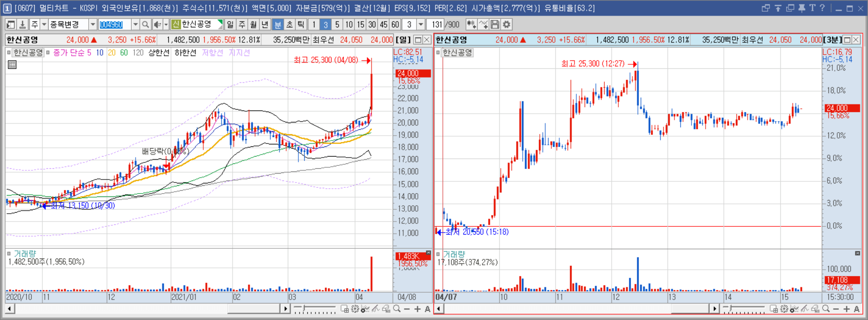Select the 3-minute interval button
This screenshot has height=320, width=868.
pos(325,24)
